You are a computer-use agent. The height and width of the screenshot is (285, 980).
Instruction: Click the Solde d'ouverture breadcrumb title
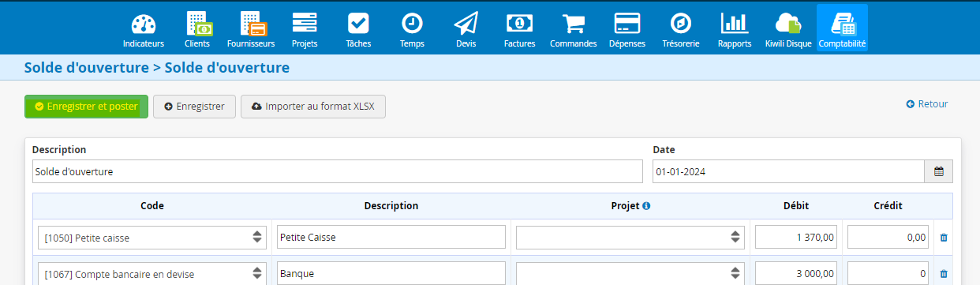tap(157, 68)
